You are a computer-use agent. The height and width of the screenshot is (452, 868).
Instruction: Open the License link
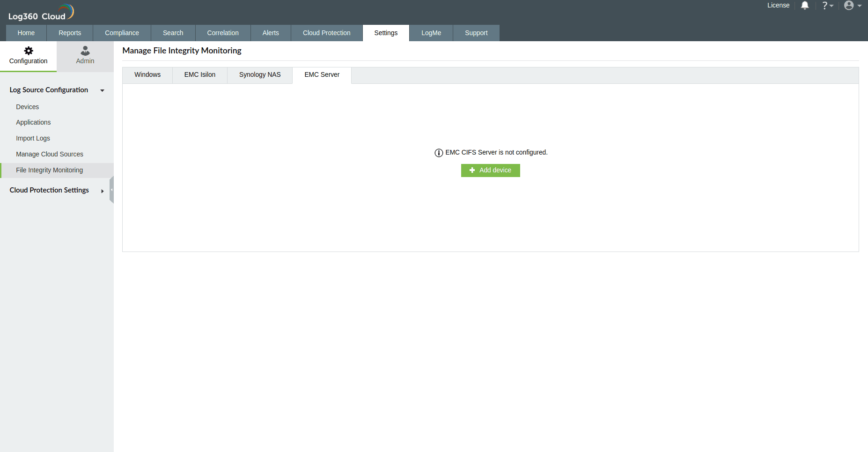coord(778,5)
